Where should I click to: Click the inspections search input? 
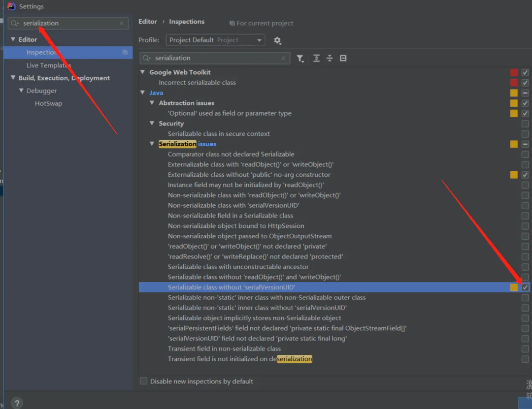(x=215, y=59)
